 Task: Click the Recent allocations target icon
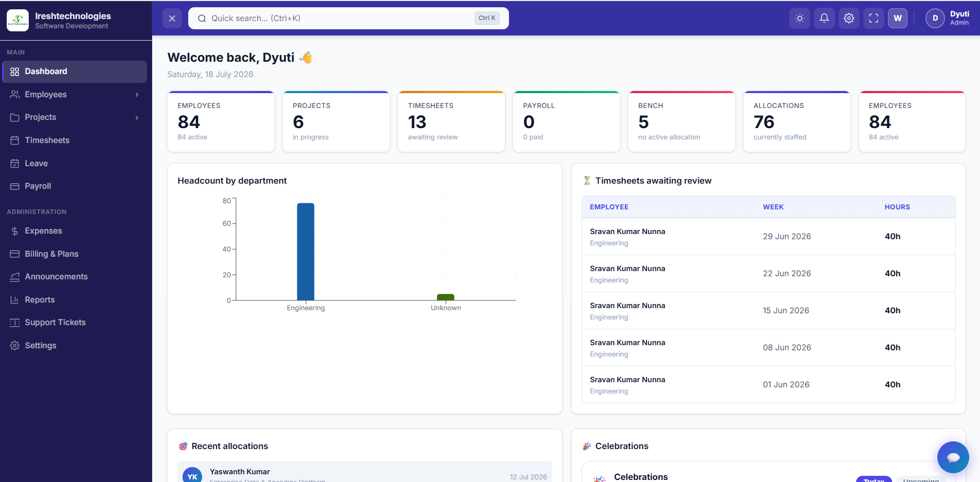[x=183, y=446]
